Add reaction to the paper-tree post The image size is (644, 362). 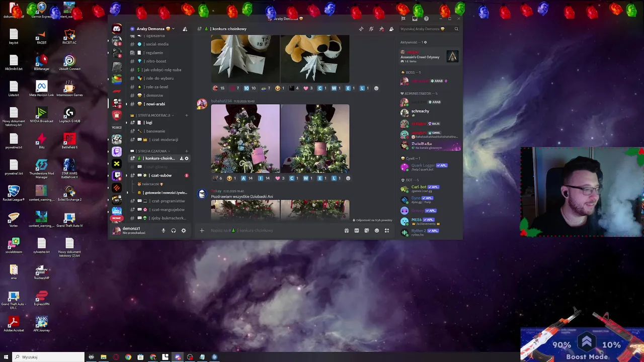coord(376,88)
